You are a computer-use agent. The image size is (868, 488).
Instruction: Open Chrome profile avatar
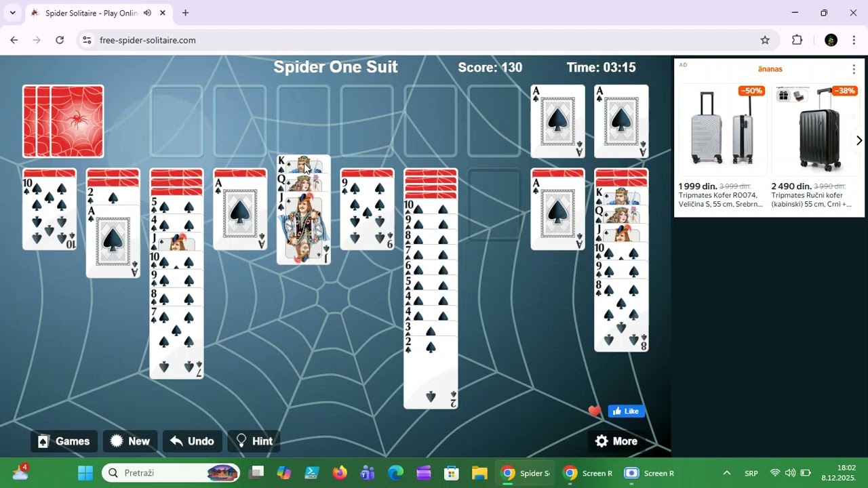[831, 40]
